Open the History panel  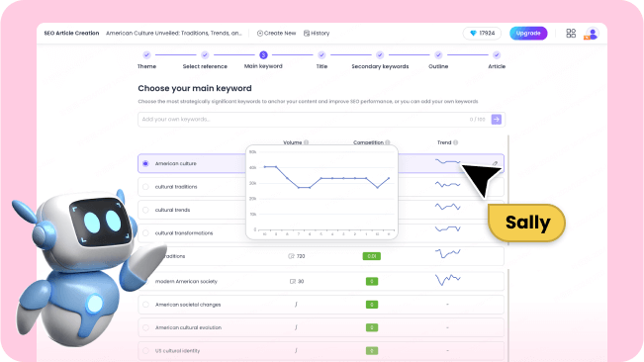pos(317,34)
